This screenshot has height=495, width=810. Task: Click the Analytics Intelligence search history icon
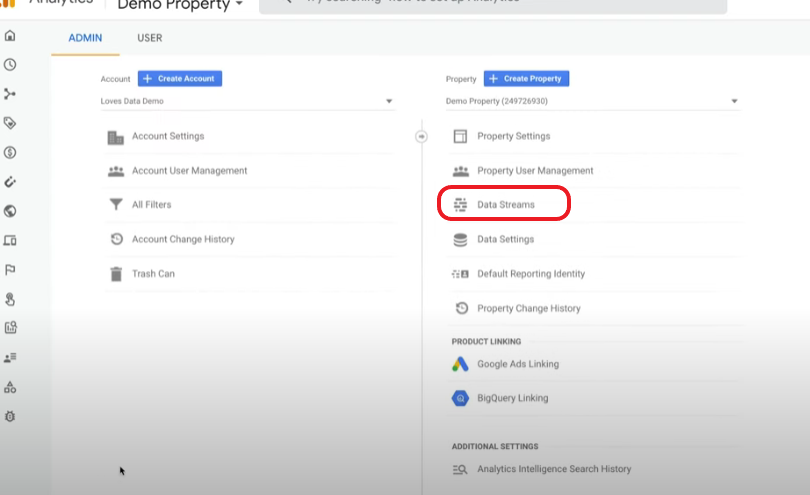coord(460,469)
